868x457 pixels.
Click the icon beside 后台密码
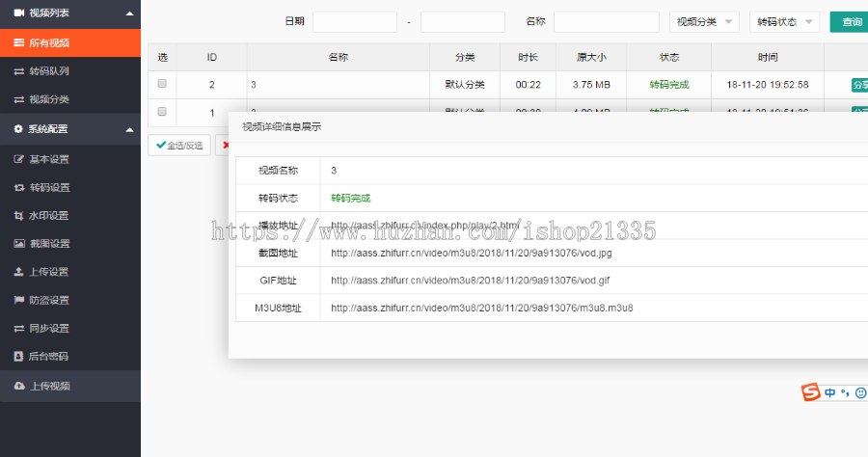click(x=18, y=357)
